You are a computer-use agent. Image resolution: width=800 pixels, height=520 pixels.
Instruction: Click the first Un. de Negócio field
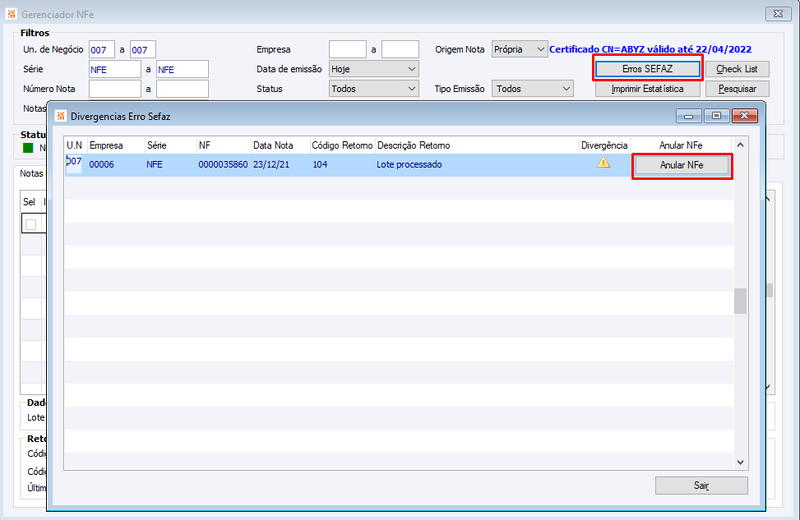102,49
